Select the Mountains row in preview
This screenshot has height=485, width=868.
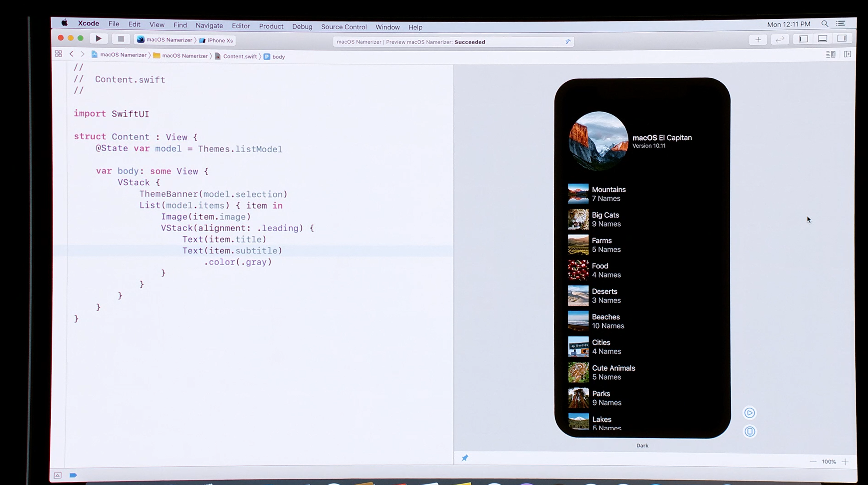pos(608,194)
